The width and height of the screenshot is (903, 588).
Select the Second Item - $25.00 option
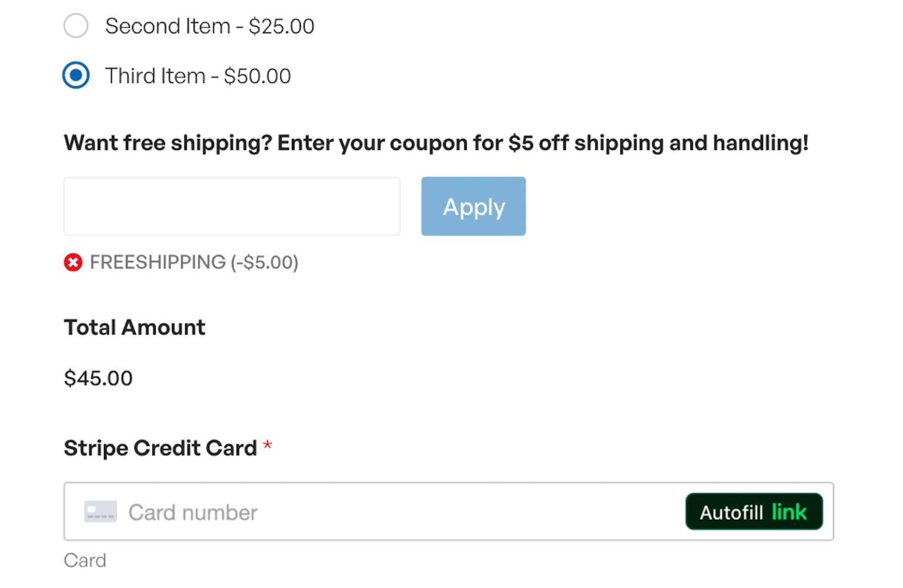click(x=75, y=26)
